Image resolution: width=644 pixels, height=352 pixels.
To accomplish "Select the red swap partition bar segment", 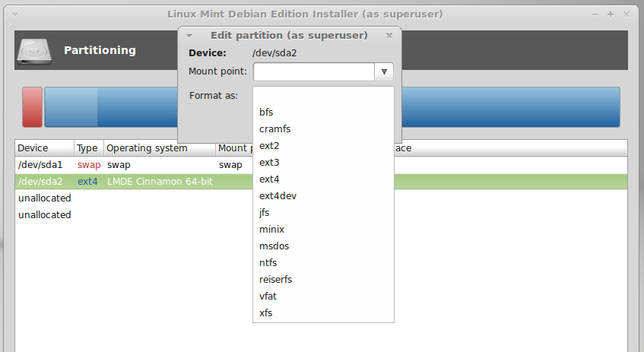I will point(33,106).
